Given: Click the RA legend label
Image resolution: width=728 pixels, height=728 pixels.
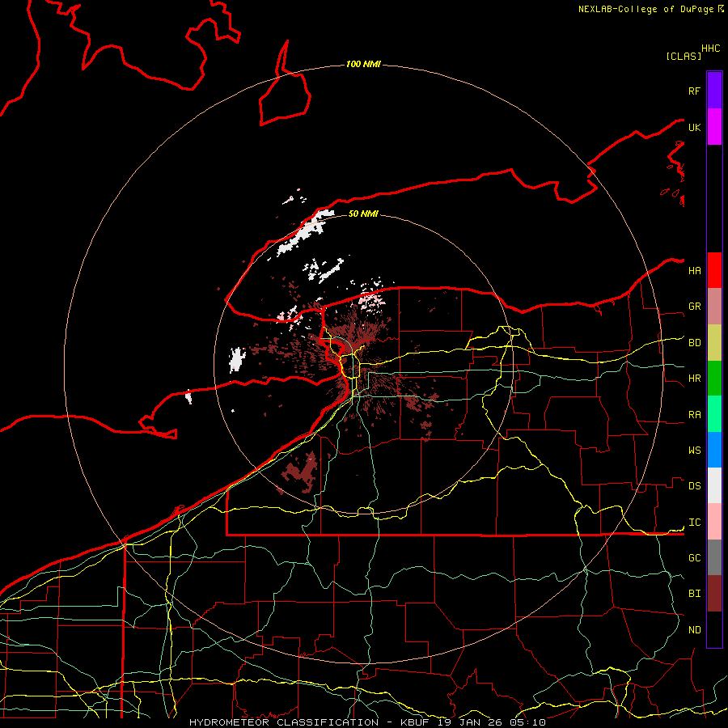Looking at the screenshot, I should [x=694, y=415].
